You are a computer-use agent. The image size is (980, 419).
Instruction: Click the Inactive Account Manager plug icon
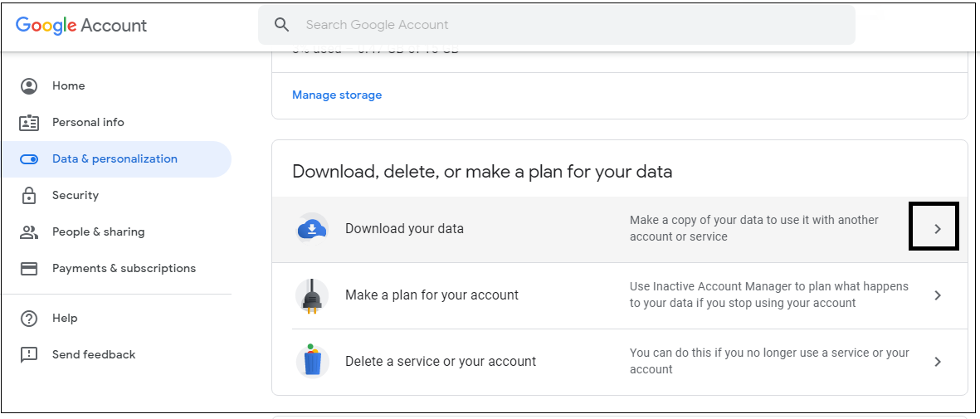(312, 295)
